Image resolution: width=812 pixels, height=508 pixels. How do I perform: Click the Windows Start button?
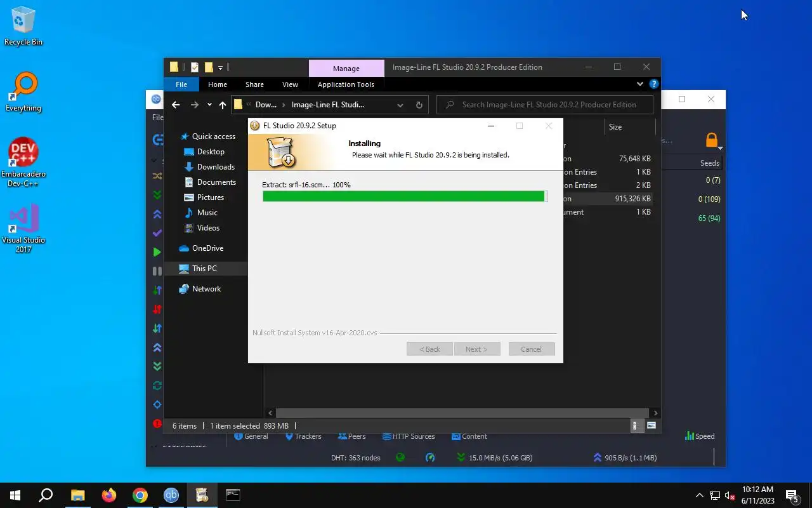coord(15,495)
